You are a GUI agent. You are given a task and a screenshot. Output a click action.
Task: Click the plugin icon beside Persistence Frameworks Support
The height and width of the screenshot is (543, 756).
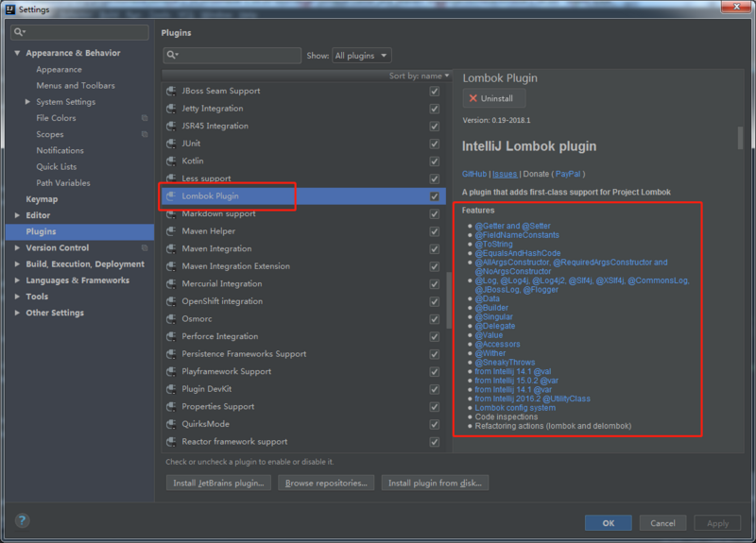coord(171,354)
